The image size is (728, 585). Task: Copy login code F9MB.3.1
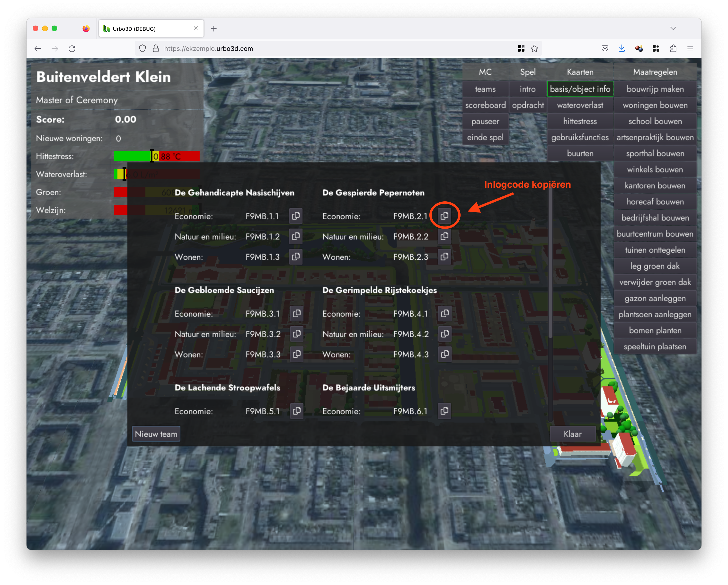tap(297, 314)
